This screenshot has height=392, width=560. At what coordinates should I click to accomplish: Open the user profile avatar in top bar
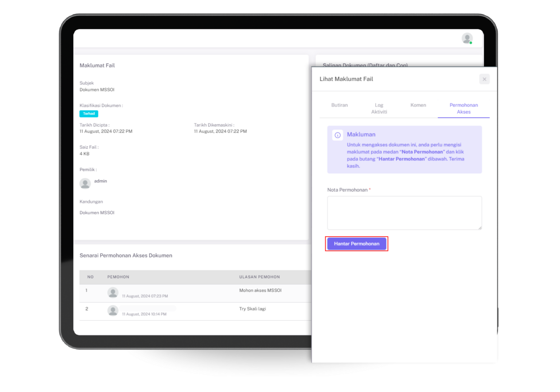pyautogui.click(x=467, y=38)
